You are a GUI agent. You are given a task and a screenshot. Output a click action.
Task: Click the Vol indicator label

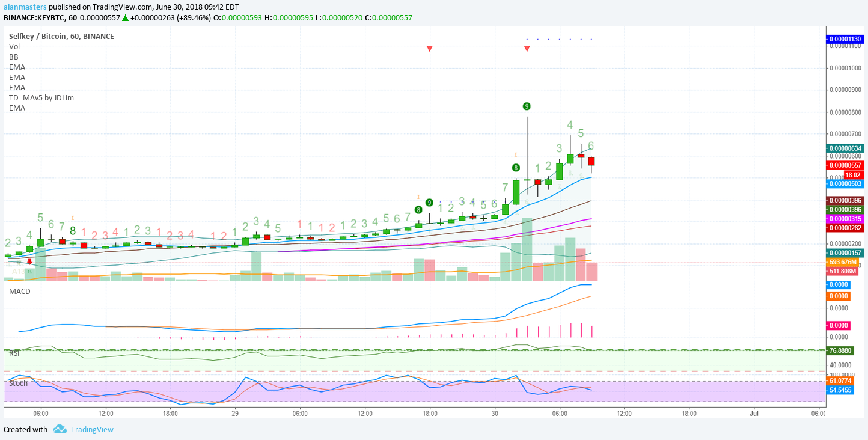(x=14, y=46)
